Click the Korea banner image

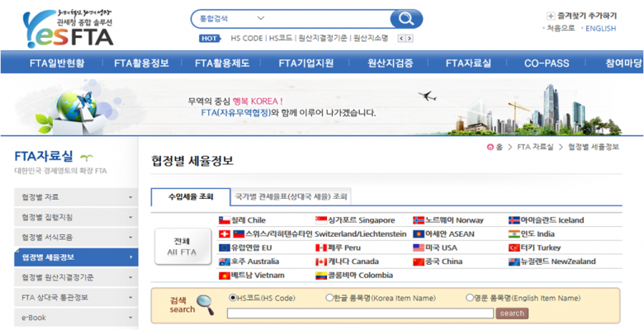pyautogui.click(x=322, y=106)
